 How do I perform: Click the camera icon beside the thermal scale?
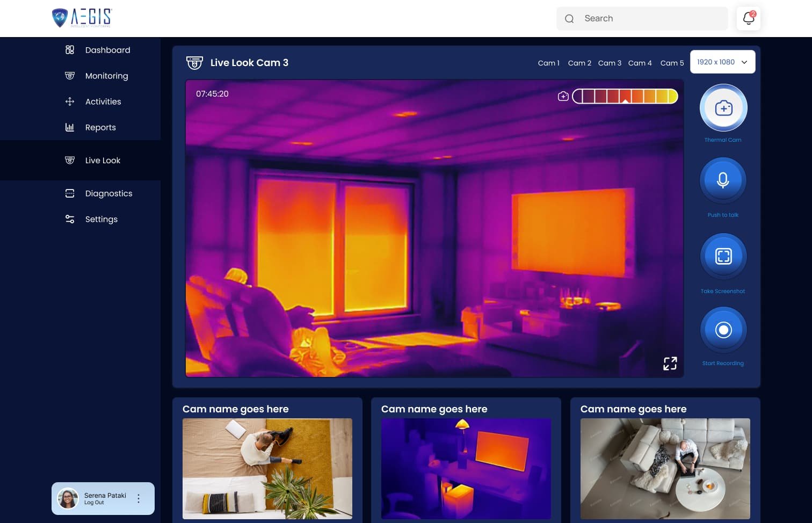[x=563, y=96]
